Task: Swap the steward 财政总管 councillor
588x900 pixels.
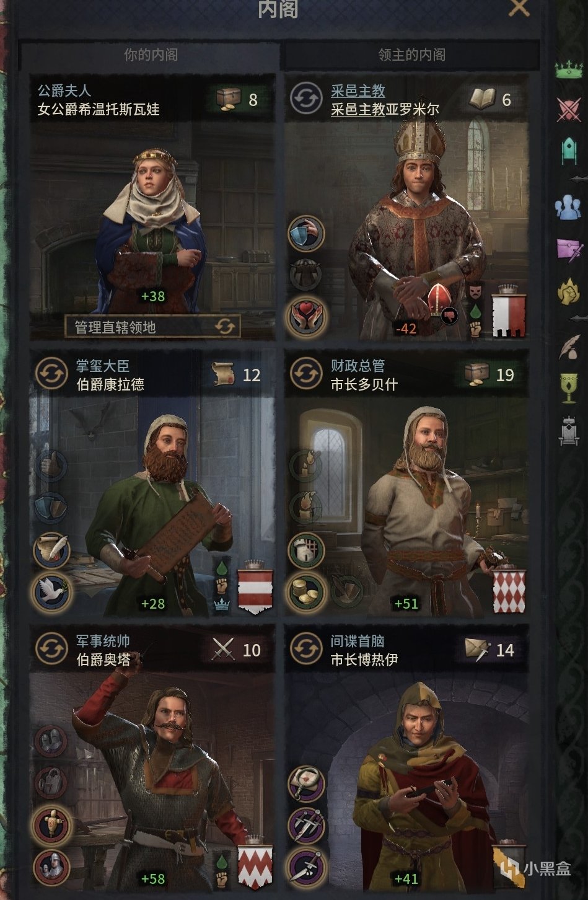Action: (306, 374)
